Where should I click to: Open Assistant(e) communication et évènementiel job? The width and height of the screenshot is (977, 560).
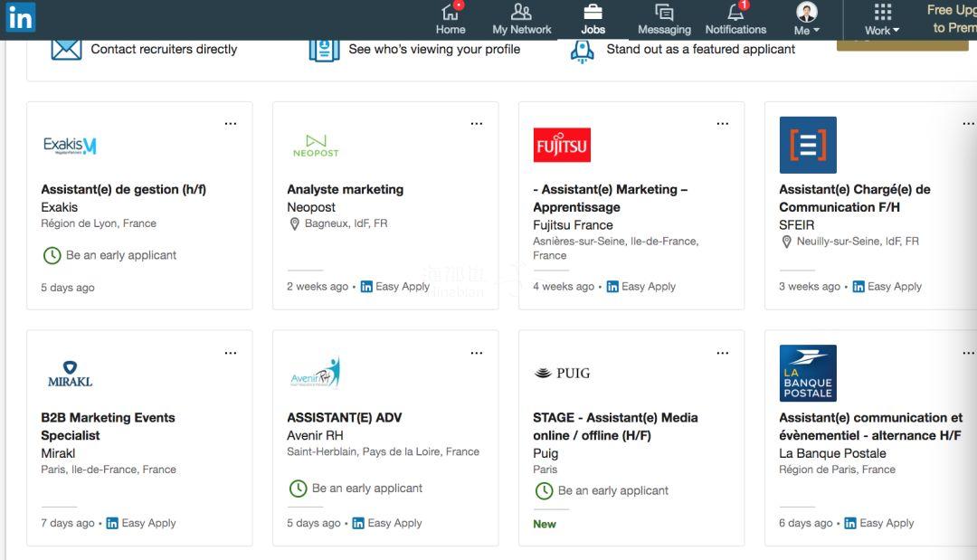coord(870,426)
